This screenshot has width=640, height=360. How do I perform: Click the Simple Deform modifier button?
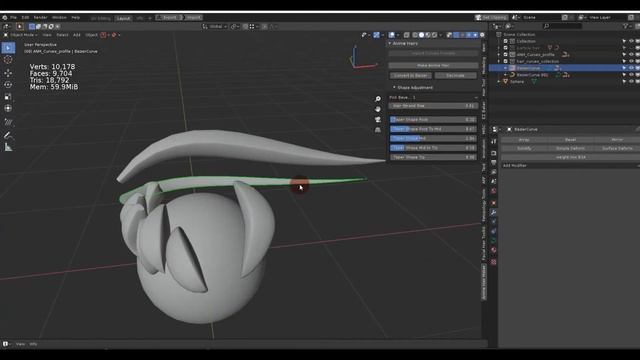click(571, 148)
